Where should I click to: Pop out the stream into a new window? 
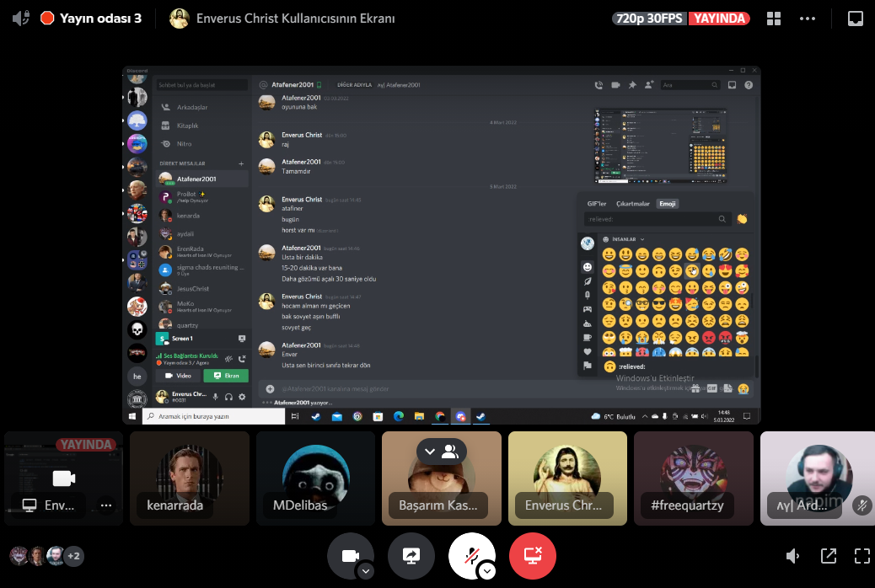point(828,556)
